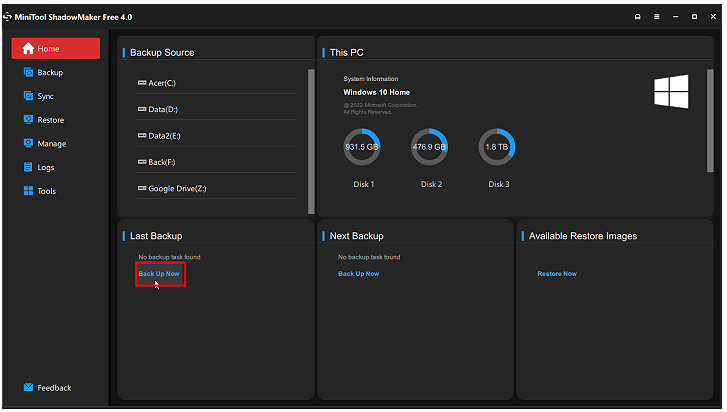Image resolution: width=727 pixels, height=412 pixels.
Task: Select the Acer(C:) drive as backup source
Action: tap(216, 83)
